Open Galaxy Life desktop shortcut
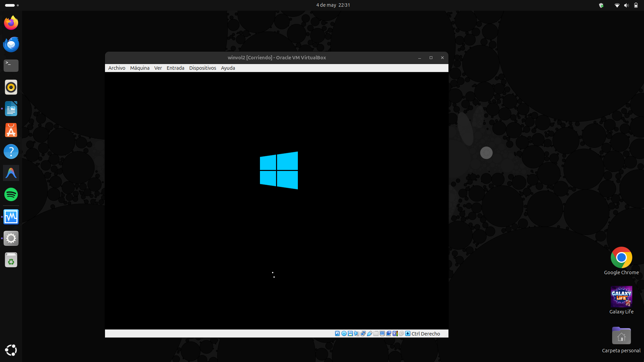 tap(621, 300)
